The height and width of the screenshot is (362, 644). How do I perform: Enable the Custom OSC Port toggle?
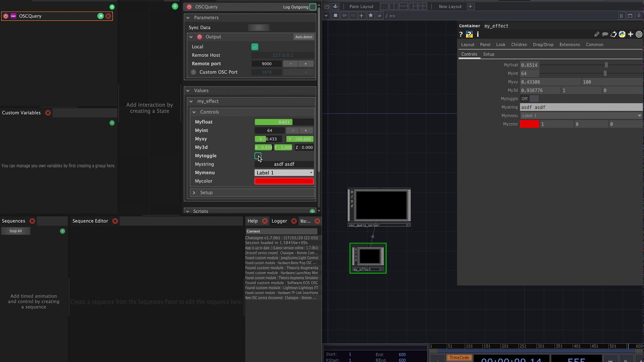coord(194,72)
